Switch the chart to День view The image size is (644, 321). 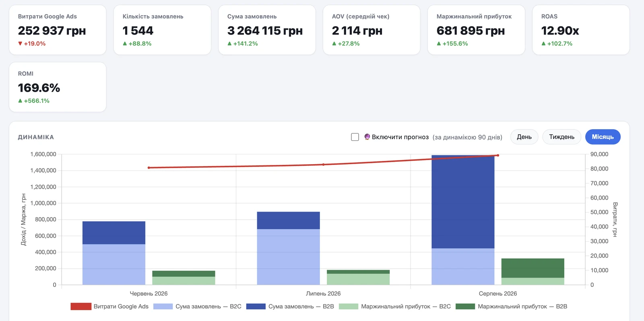(524, 137)
